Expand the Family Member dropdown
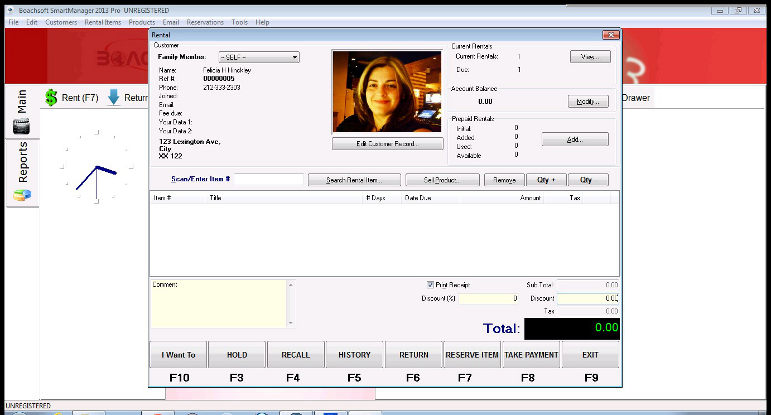Viewport: 771px width, 415px height. pos(294,57)
